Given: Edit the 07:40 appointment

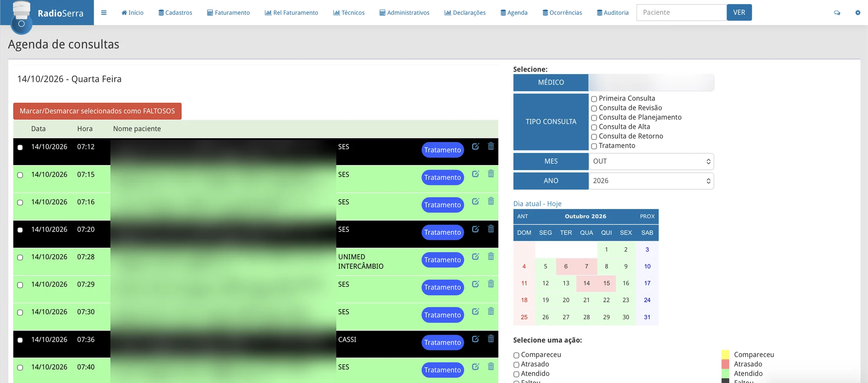Looking at the screenshot, I should [476, 366].
